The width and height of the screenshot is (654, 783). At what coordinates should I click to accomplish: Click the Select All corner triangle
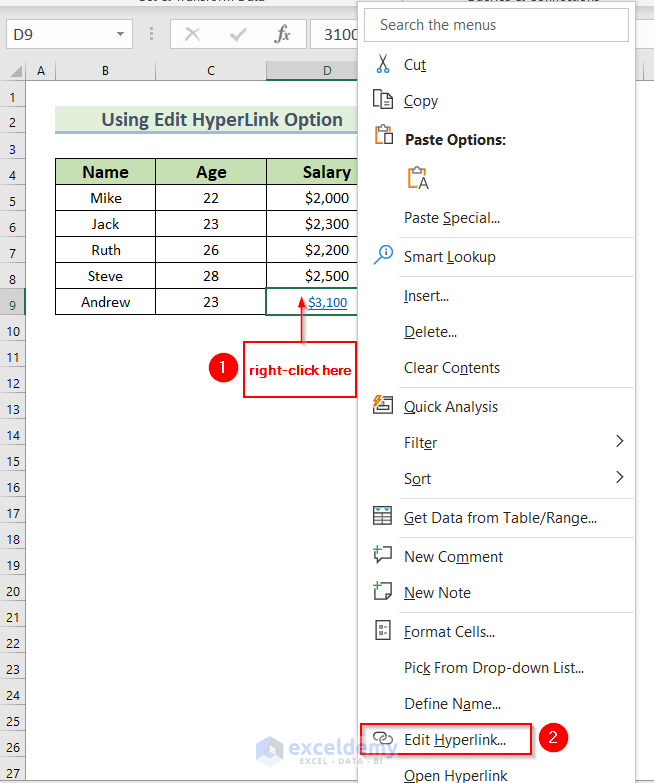[15, 71]
